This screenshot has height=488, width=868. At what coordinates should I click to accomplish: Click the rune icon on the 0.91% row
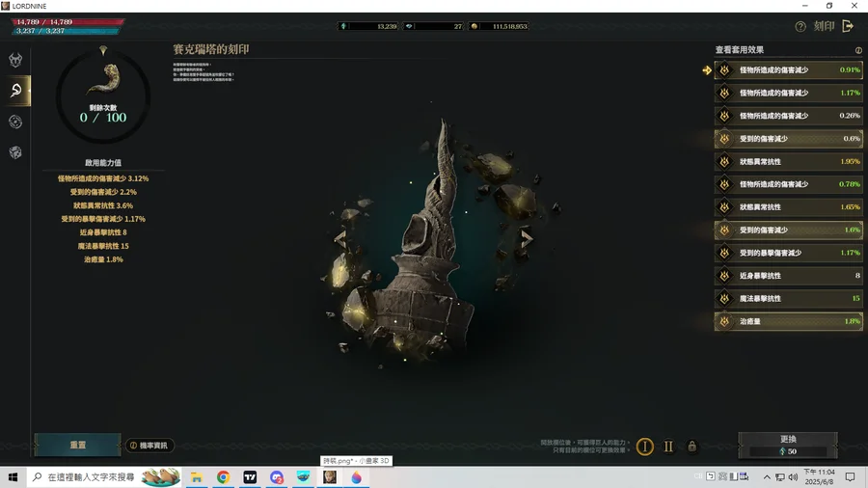(724, 70)
